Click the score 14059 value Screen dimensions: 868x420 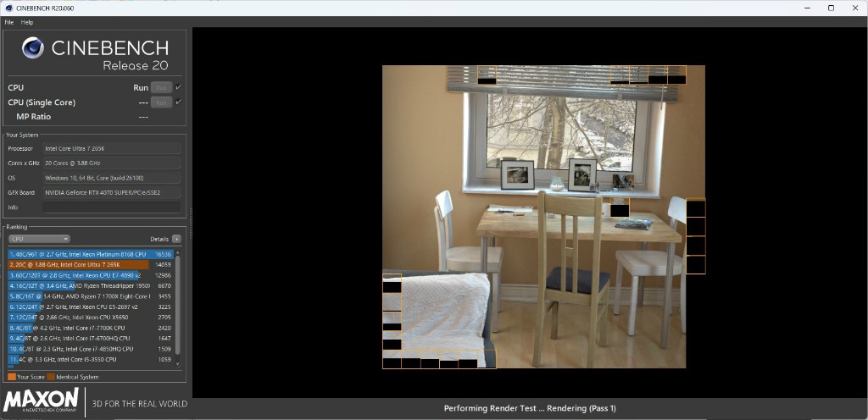tap(163, 265)
